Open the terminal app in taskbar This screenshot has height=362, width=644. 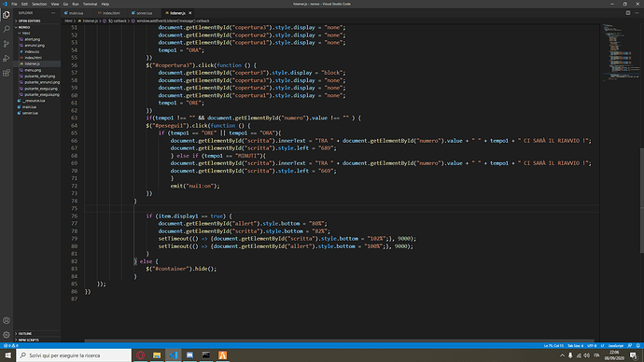click(206, 355)
